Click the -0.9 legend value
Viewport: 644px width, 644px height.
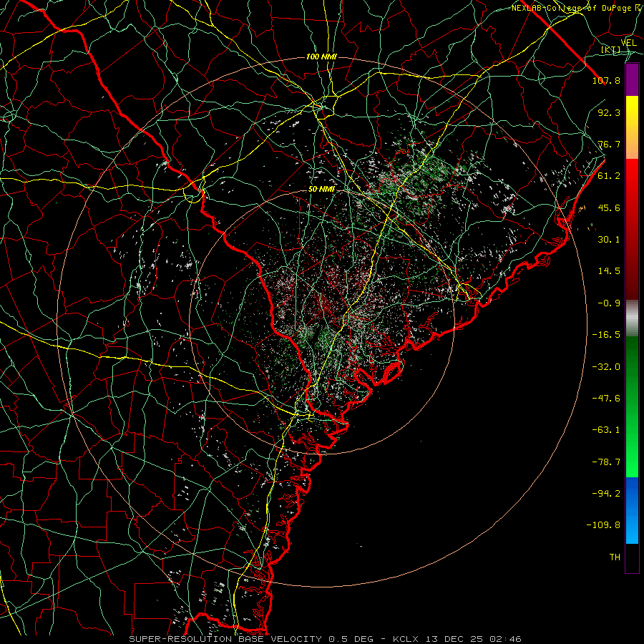pos(609,303)
